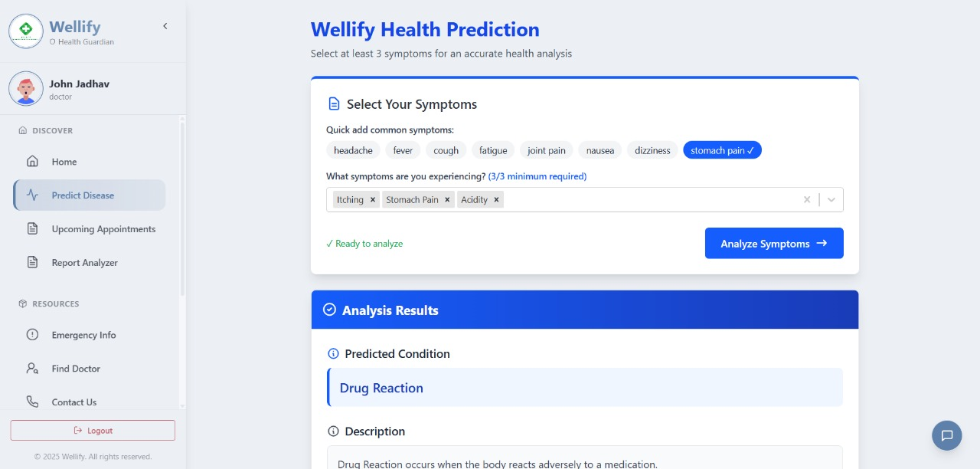Select the Predict Disease waveform icon
Image resolution: width=980 pixels, height=469 pixels.
34,195
